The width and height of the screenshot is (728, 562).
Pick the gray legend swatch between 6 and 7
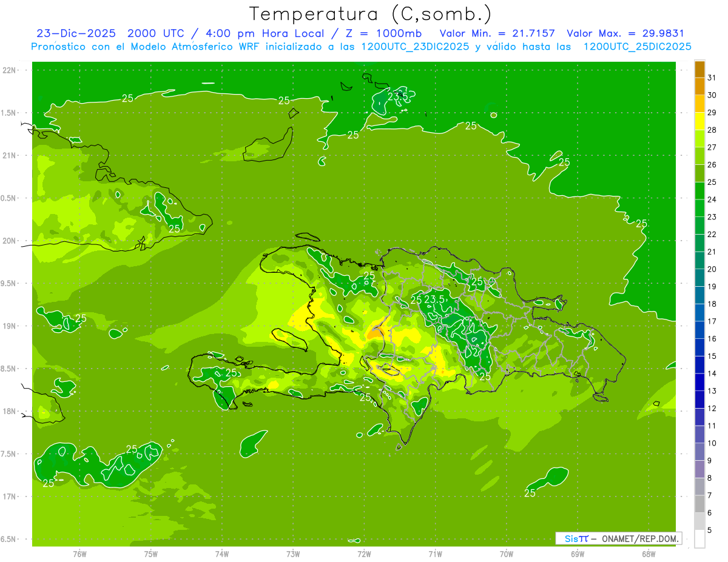pos(699,504)
